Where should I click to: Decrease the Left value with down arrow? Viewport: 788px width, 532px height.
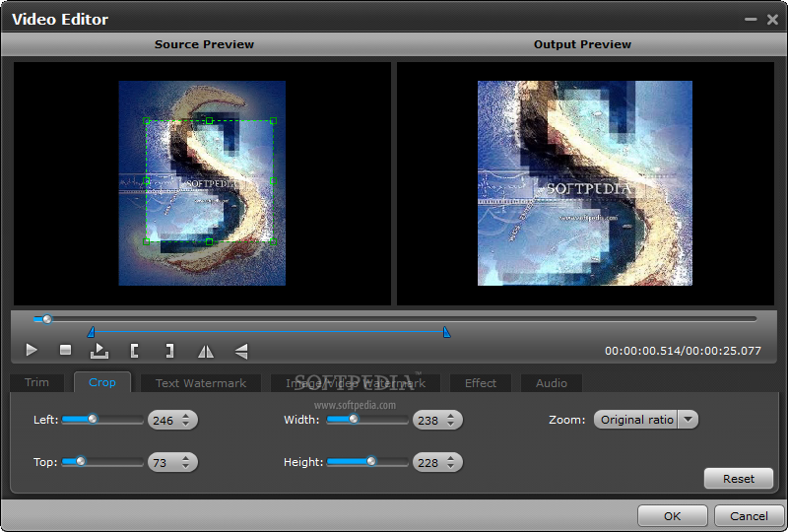tap(186, 425)
